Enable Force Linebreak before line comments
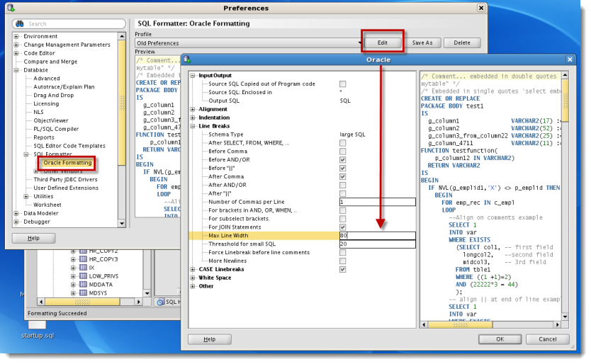 (342, 253)
